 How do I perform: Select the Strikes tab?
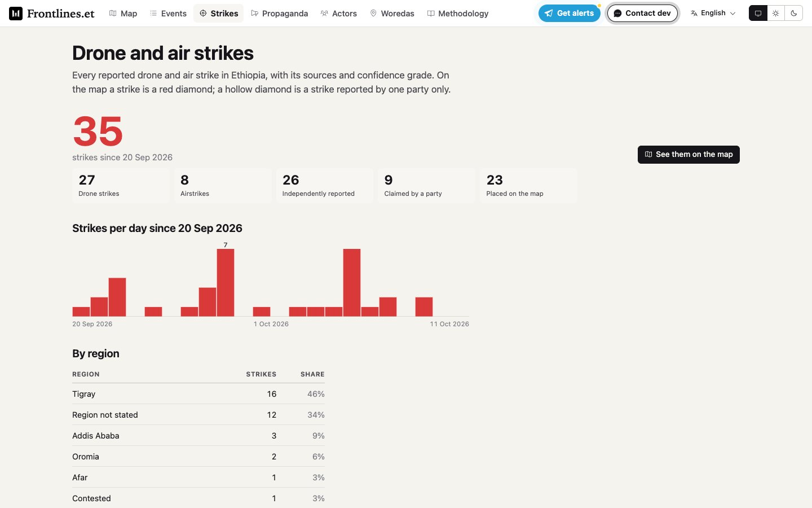tap(219, 14)
